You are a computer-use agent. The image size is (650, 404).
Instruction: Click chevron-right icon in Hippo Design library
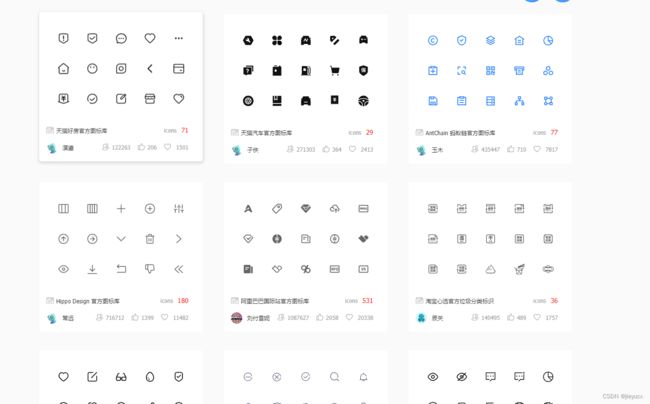point(179,239)
